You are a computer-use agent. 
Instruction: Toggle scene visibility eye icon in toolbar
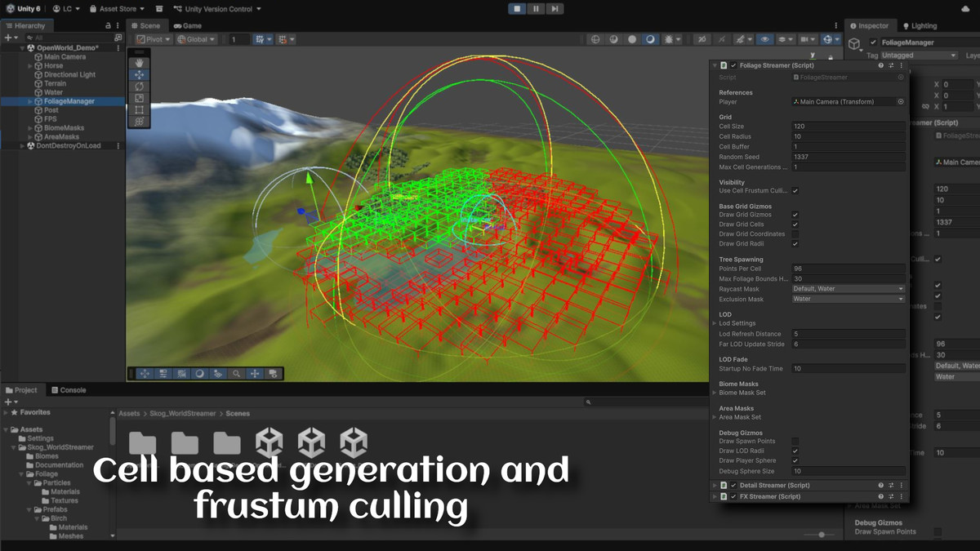click(x=764, y=39)
